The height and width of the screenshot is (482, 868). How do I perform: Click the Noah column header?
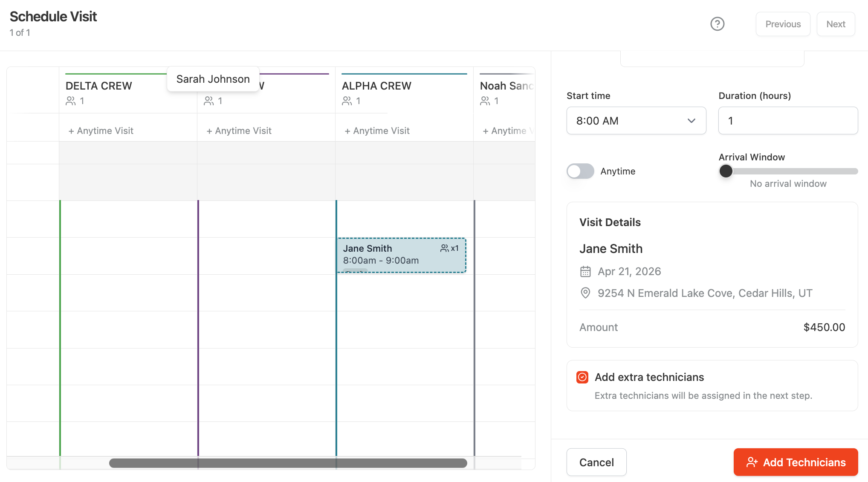pos(506,86)
